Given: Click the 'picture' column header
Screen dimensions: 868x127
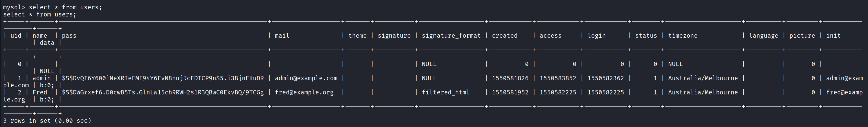Looking at the screenshot, I should point(802,35).
